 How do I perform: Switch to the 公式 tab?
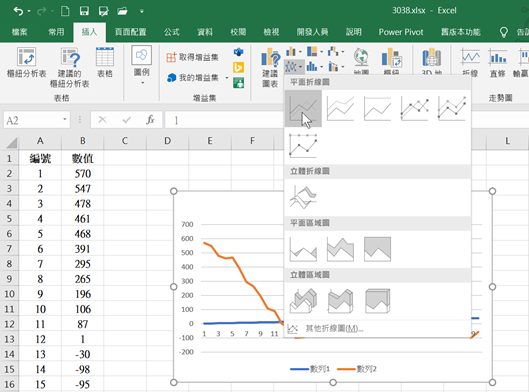tap(172, 32)
